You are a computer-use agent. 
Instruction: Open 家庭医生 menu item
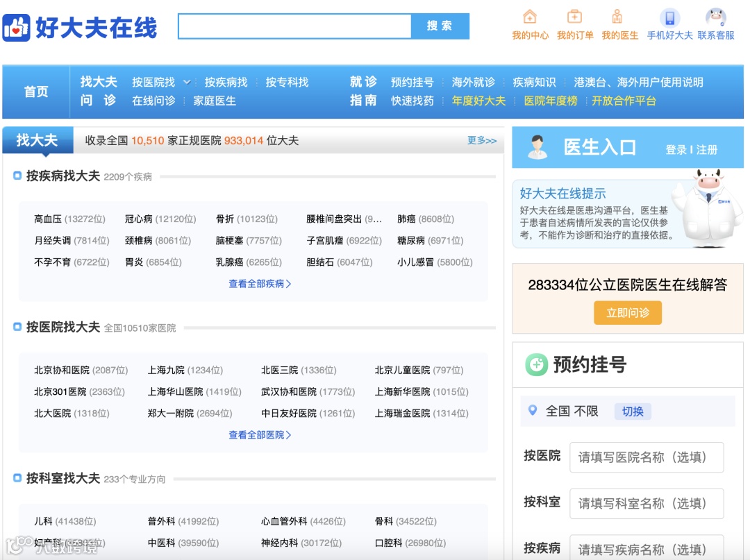coord(215,101)
